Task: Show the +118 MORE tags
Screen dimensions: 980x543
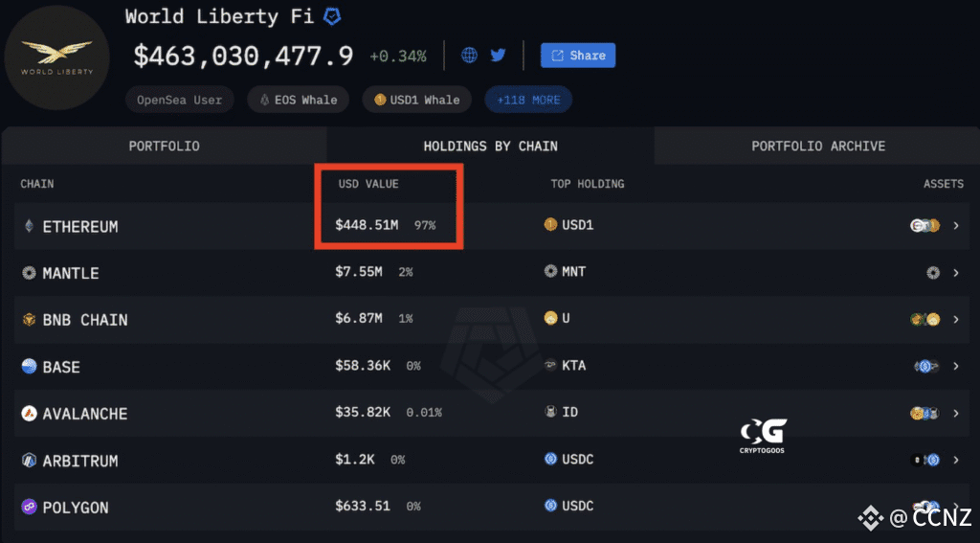Action: pyautogui.click(x=528, y=101)
